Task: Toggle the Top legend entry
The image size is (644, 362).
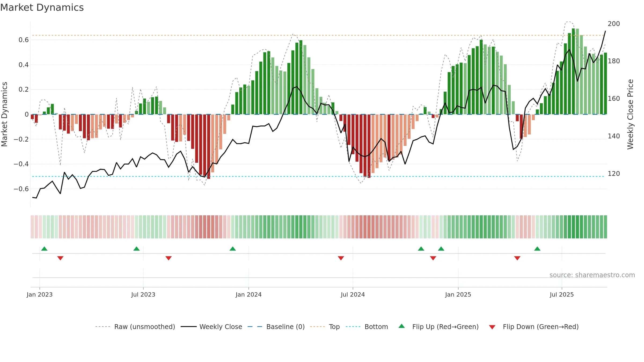Action: [325, 327]
